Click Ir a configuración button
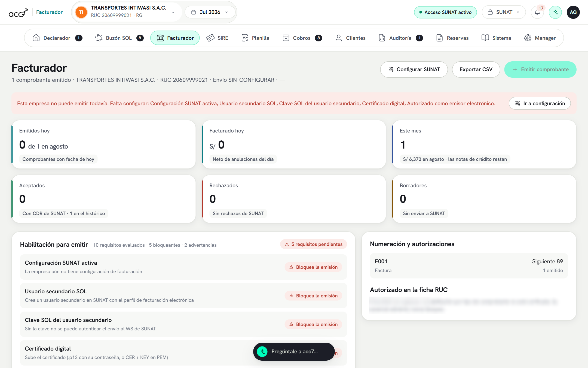This screenshot has height=368, width=588. (540, 103)
